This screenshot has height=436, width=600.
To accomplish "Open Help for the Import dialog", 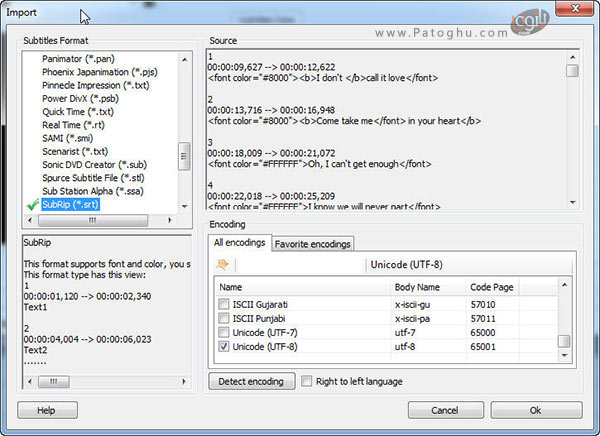I will (x=47, y=410).
